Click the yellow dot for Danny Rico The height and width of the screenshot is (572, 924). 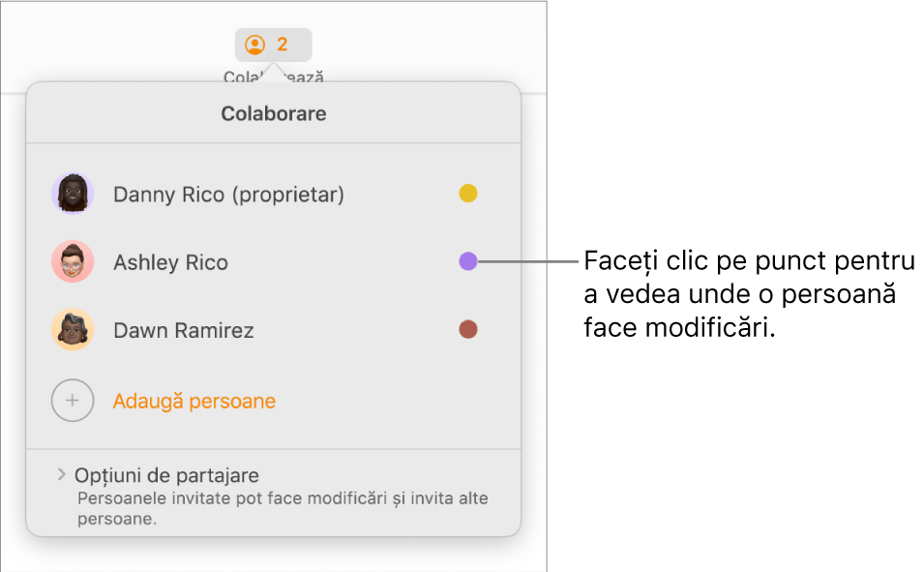coord(468,193)
